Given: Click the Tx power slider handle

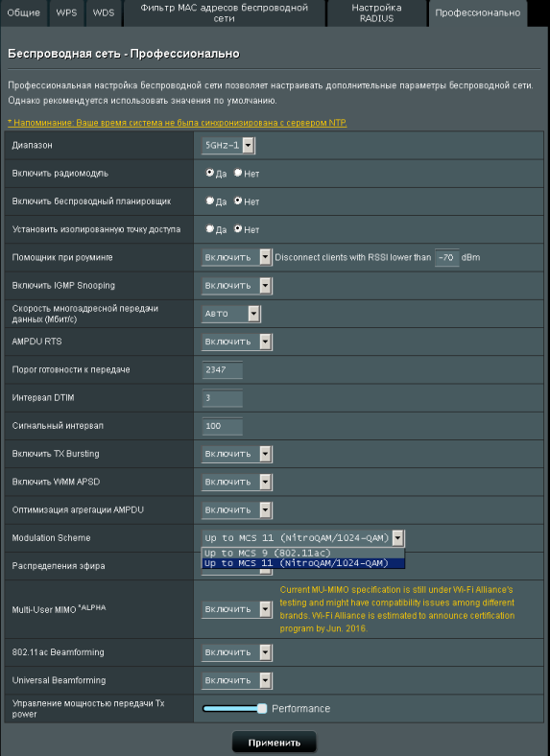Looking at the screenshot, I should pyautogui.click(x=261, y=708).
